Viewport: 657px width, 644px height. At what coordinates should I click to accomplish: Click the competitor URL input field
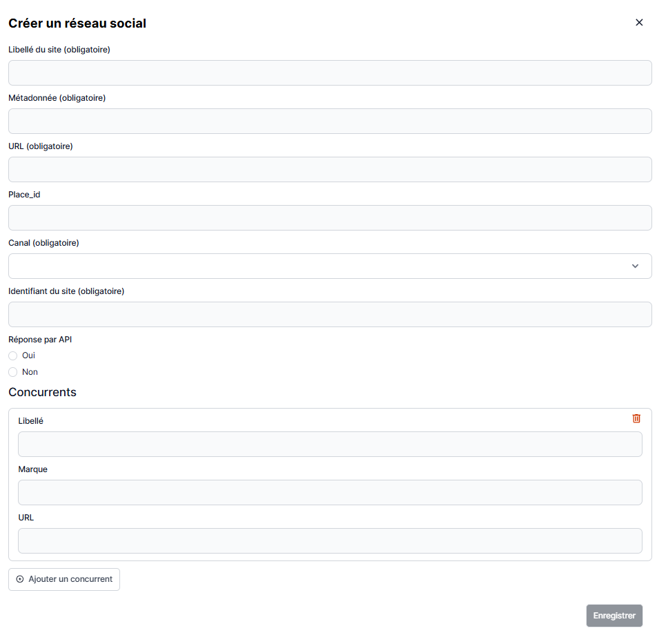(330, 541)
